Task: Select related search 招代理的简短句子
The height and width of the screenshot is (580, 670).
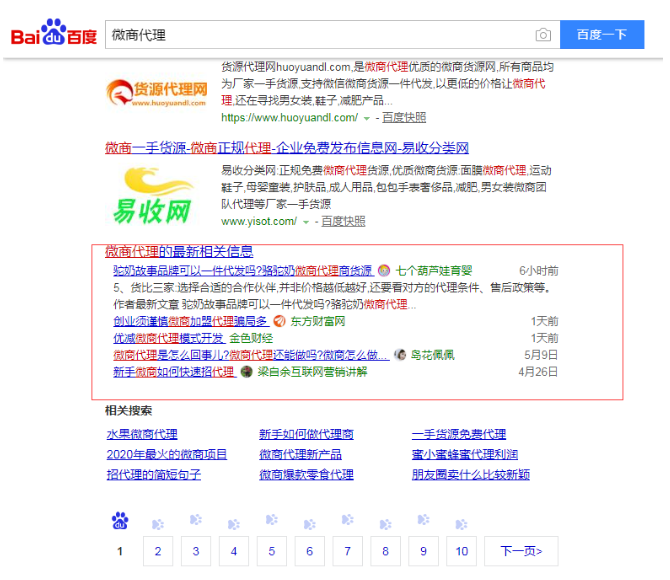Action: [154, 474]
